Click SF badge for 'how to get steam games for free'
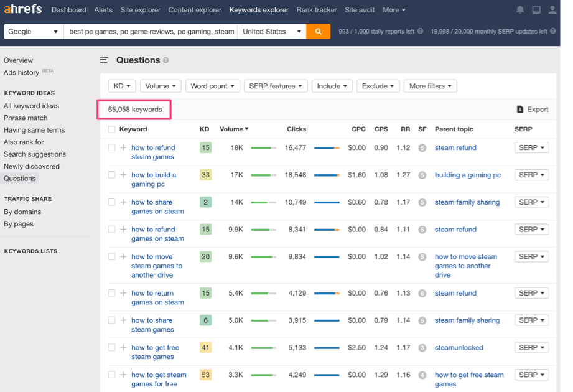This screenshot has width=573, height=392. (422, 375)
